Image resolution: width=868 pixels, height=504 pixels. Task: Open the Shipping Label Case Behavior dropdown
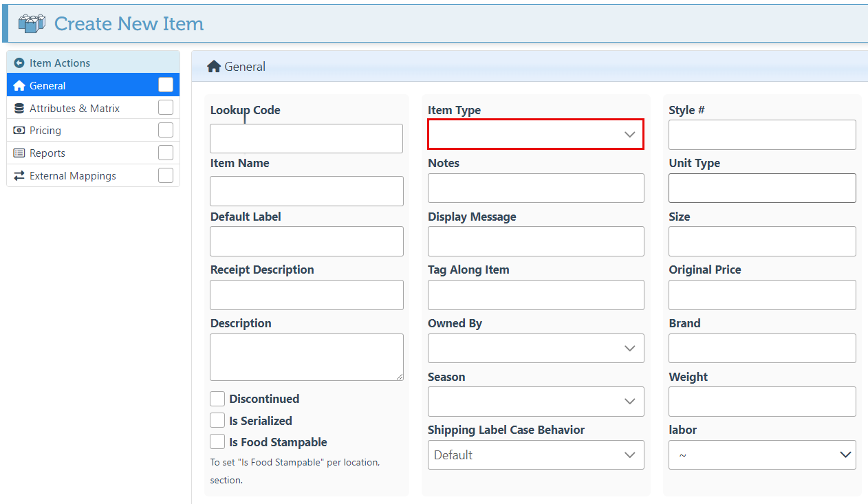tap(535, 455)
